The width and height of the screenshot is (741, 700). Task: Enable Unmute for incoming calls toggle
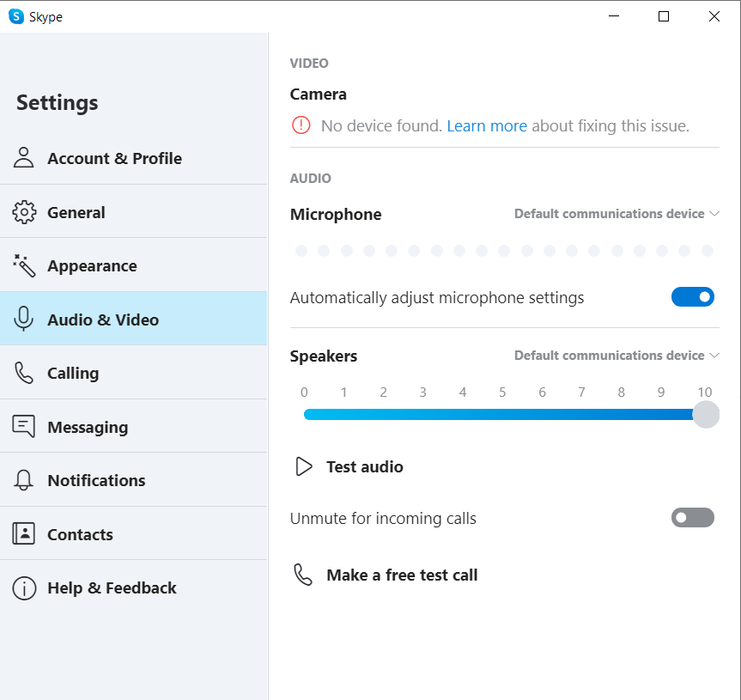(x=692, y=518)
